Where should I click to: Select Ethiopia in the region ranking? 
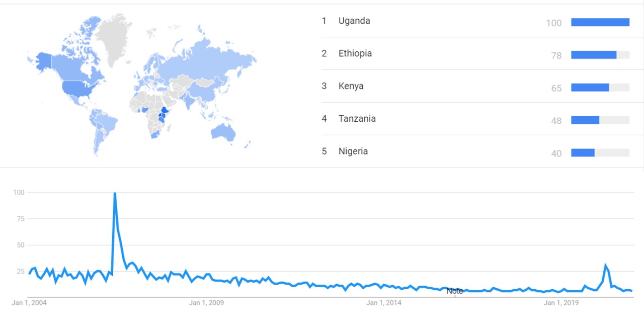(x=355, y=53)
